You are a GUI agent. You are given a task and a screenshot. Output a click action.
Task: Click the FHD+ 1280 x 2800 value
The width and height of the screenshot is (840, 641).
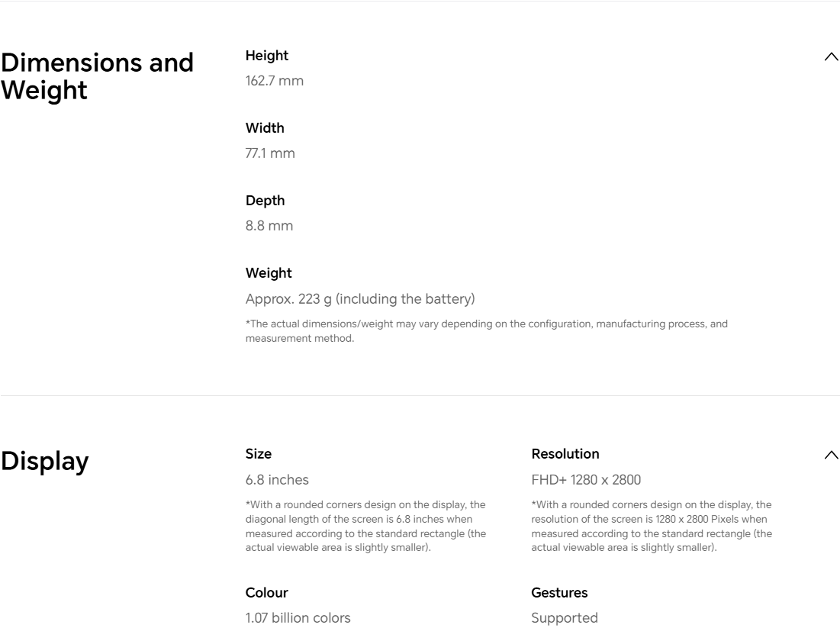pos(586,480)
